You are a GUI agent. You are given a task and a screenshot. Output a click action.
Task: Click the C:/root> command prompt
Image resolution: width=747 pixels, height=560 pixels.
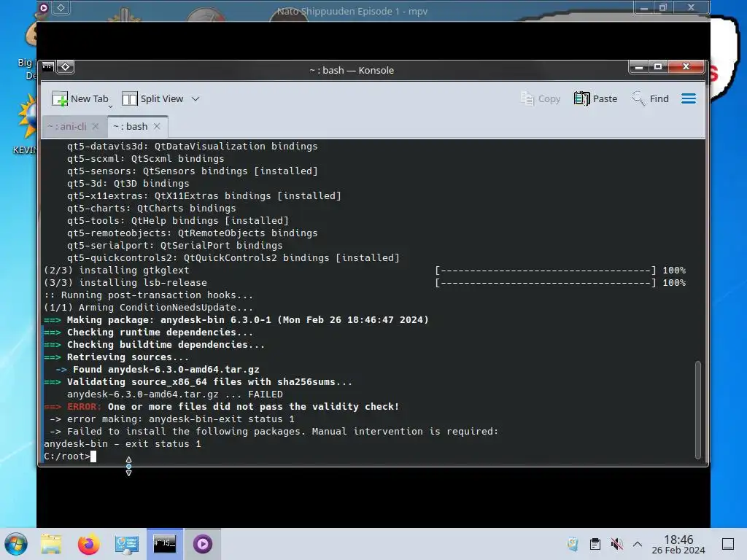[66, 456]
